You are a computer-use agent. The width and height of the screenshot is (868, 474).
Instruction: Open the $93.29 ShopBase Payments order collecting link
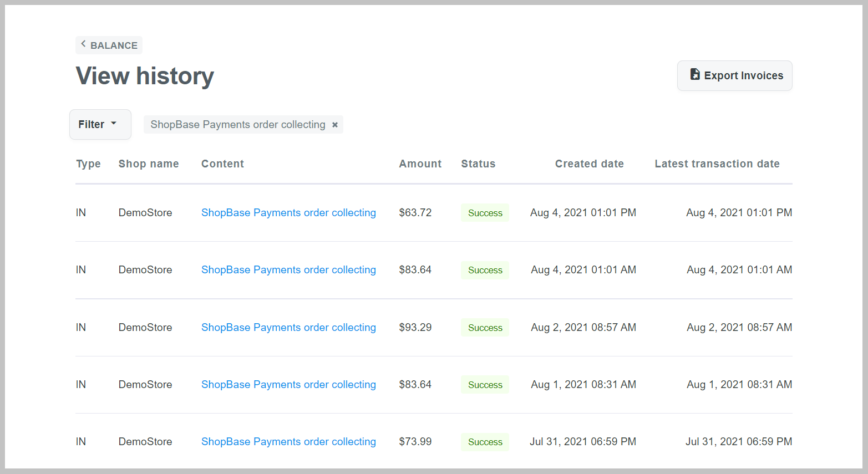288,327
